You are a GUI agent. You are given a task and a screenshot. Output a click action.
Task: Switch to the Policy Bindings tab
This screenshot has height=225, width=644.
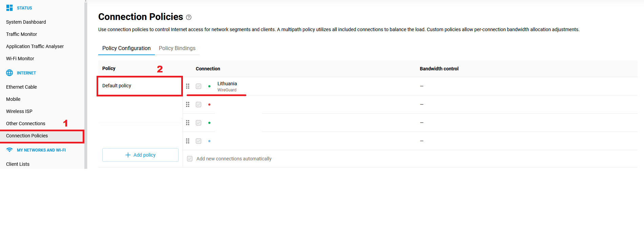177,48
